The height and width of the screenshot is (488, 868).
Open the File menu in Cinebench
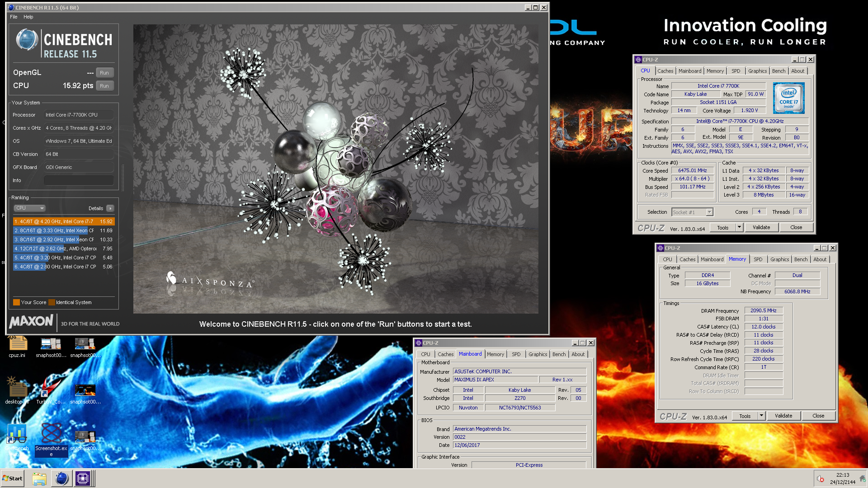coord(14,17)
